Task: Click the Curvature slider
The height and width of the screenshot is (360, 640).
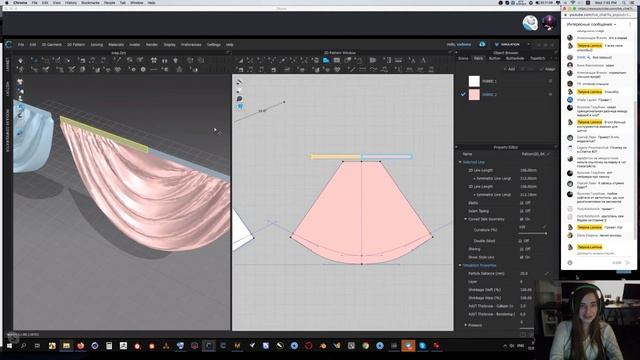Action: click(x=532, y=233)
